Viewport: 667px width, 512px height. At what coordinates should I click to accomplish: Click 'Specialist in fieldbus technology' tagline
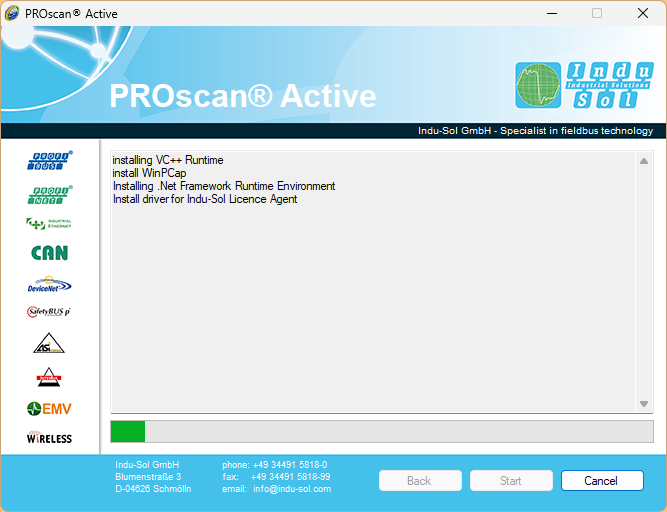click(x=576, y=131)
